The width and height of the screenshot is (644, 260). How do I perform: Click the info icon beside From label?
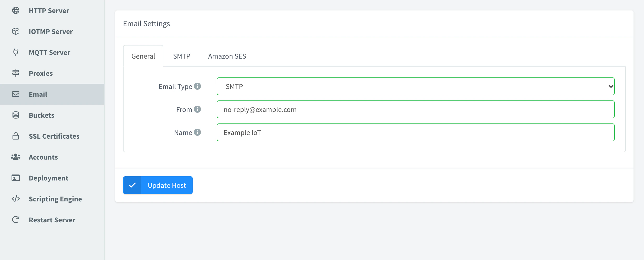click(x=197, y=109)
